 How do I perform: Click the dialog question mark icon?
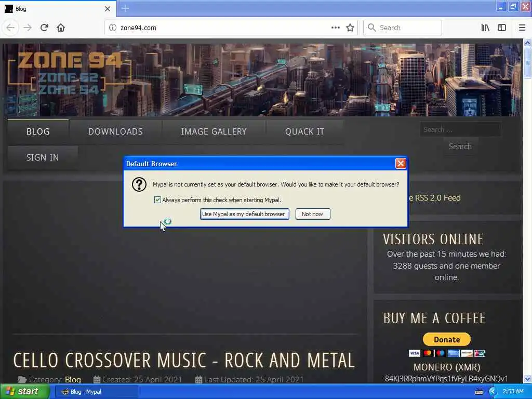[x=139, y=184]
